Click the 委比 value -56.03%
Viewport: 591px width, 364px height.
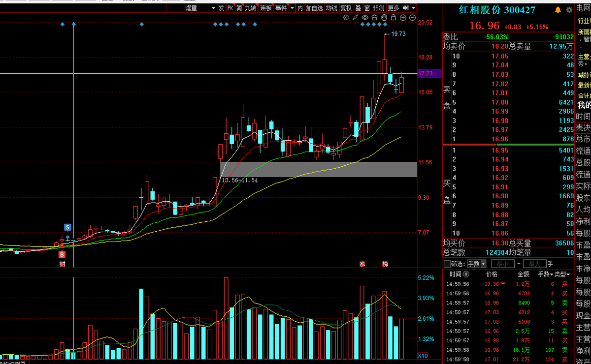(496, 37)
